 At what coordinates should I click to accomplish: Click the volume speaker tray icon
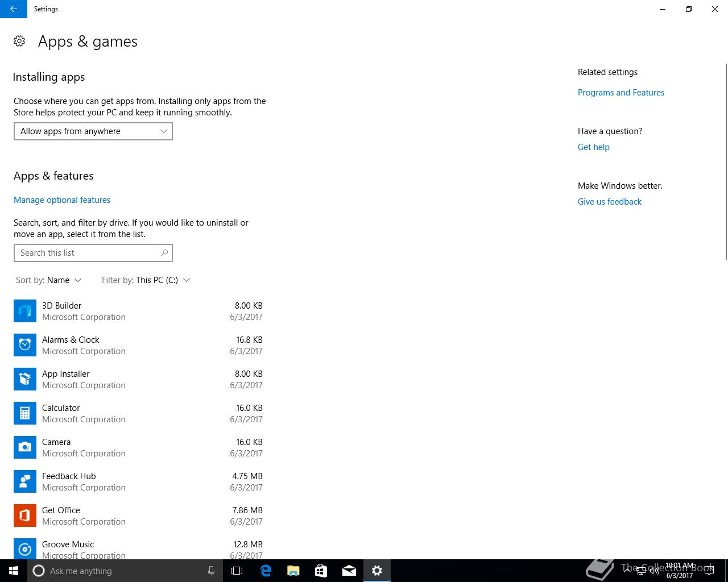[655, 571]
